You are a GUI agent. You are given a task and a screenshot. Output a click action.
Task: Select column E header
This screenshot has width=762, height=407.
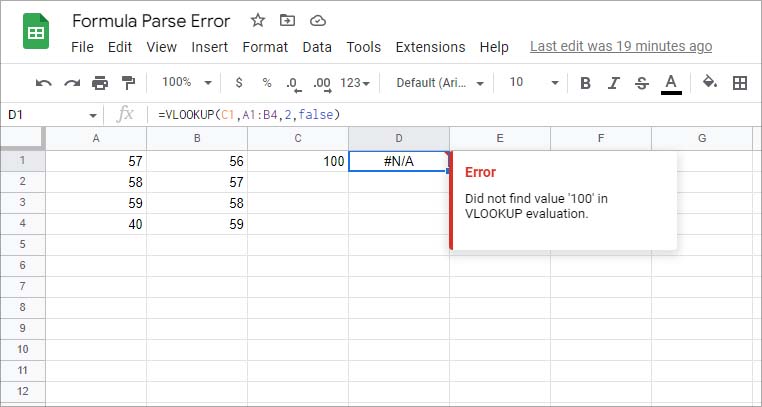(x=500, y=138)
